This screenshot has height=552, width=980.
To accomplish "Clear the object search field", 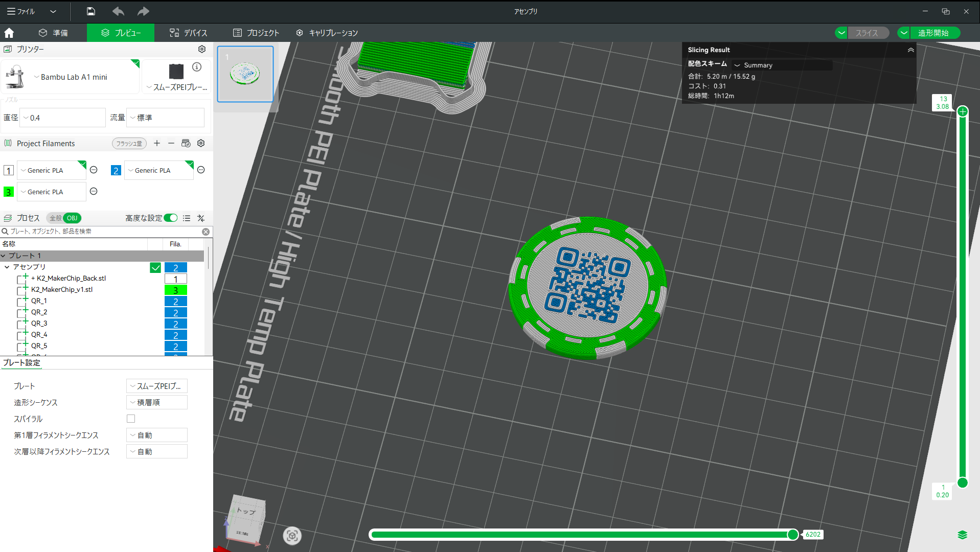I will 206,232.
